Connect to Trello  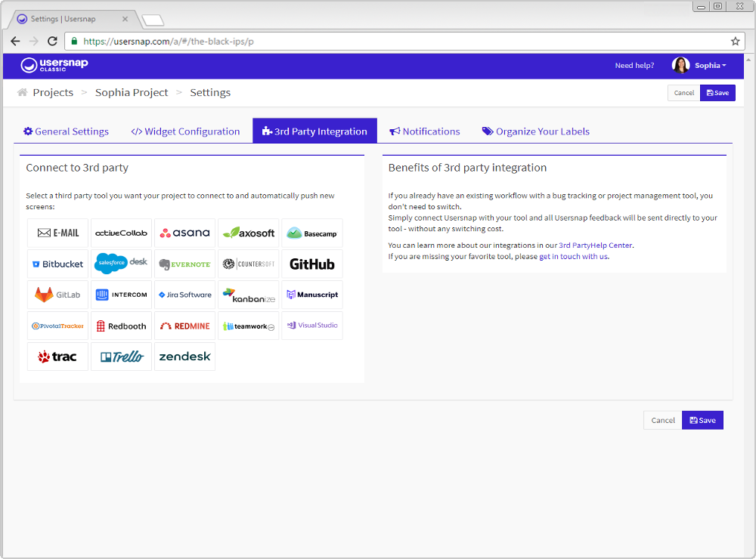tap(122, 357)
